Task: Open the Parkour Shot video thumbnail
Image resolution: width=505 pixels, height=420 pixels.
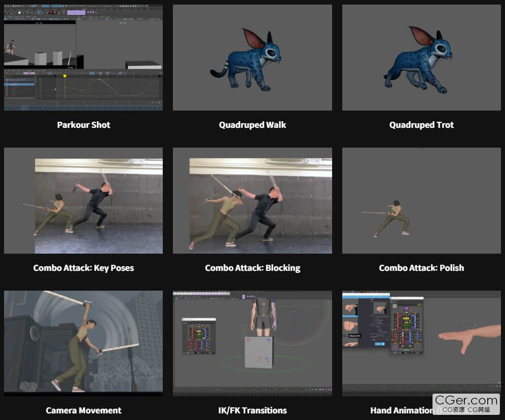Action: pyautogui.click(x=83, y=57)
